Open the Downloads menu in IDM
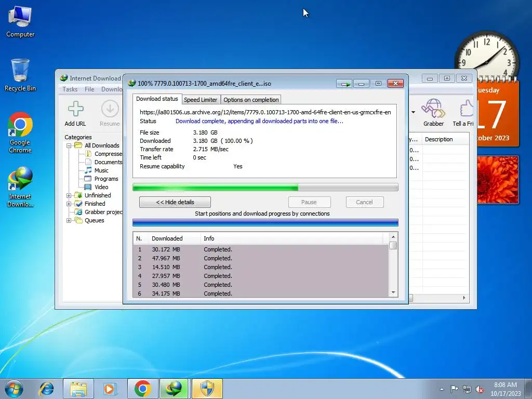The image size is (532, 399). click(111, 89)
